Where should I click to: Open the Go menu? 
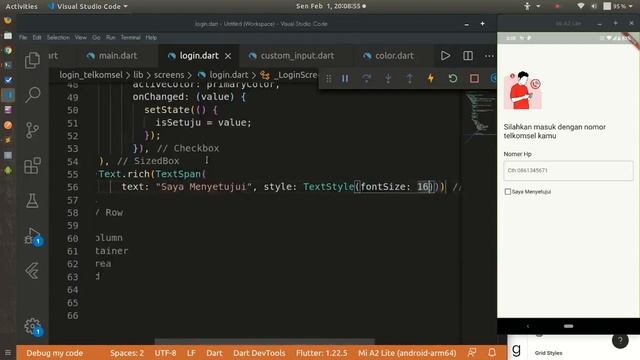[x=96, y=37]
